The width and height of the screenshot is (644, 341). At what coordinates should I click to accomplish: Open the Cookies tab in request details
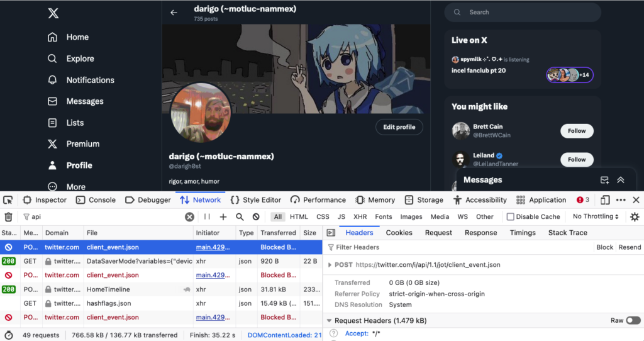(x=399, y=233)
